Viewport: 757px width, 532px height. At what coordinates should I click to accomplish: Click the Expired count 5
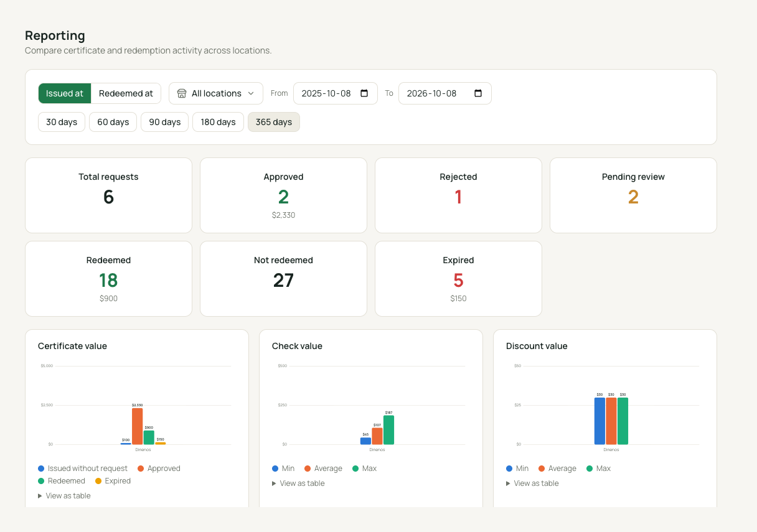click(x=458, y=281)
